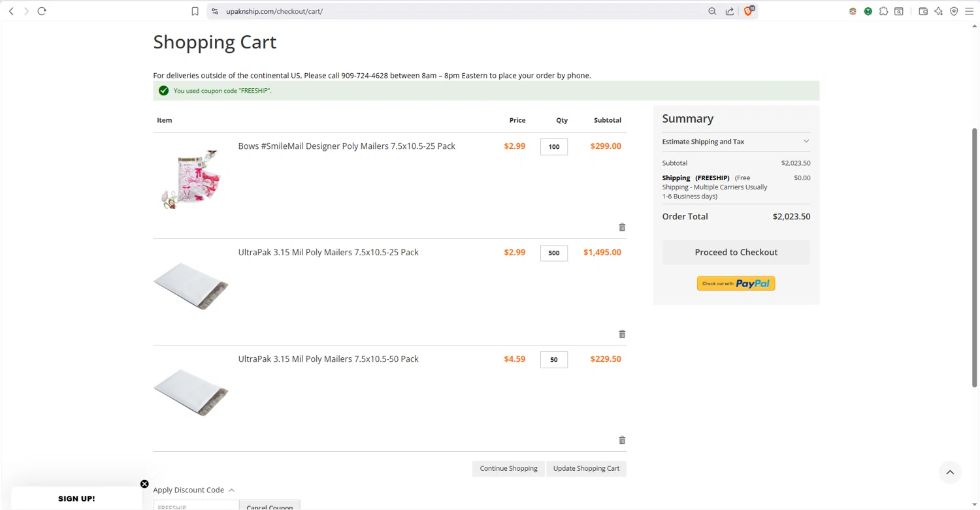Click trash icon for UltraPak 50 Pack
The height and width of the screenshot is (510, 980).
click(622, 440)
